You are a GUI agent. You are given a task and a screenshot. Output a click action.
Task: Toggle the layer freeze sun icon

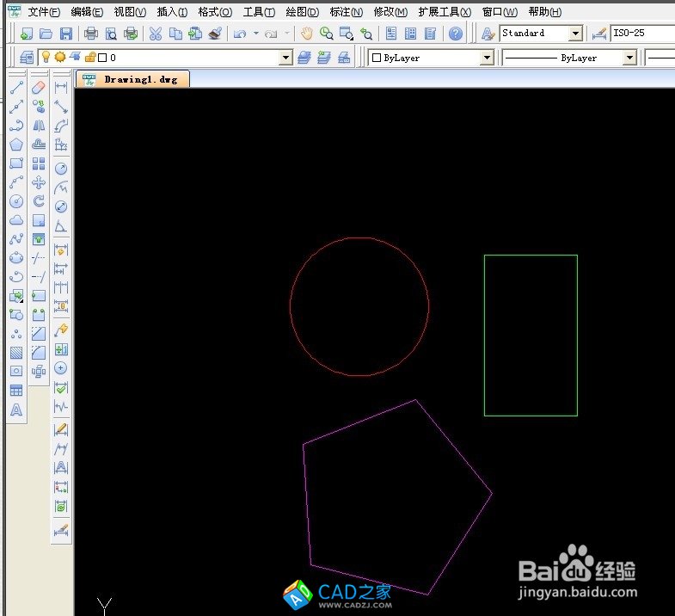[60, 57]
